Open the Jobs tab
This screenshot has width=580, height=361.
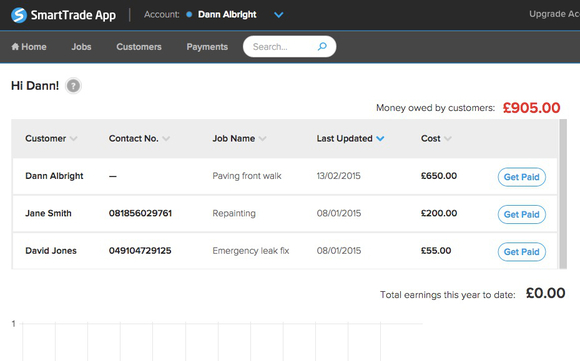(x=81, y=47)
